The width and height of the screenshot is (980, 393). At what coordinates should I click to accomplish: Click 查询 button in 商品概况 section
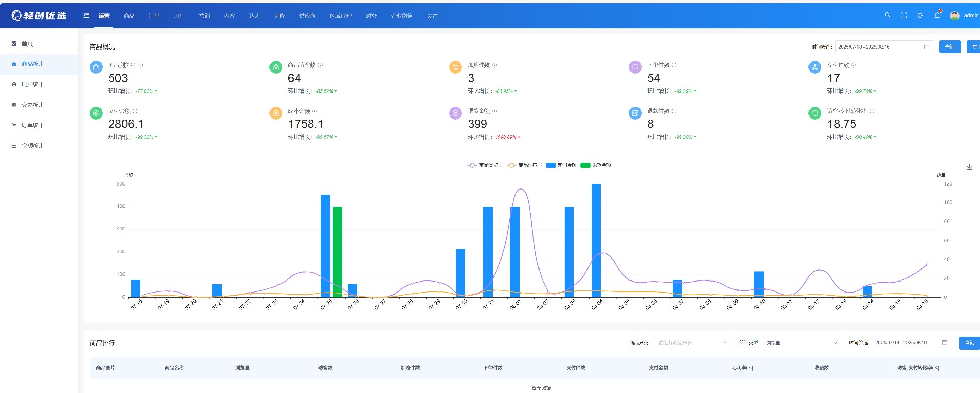tap(949, 47)
